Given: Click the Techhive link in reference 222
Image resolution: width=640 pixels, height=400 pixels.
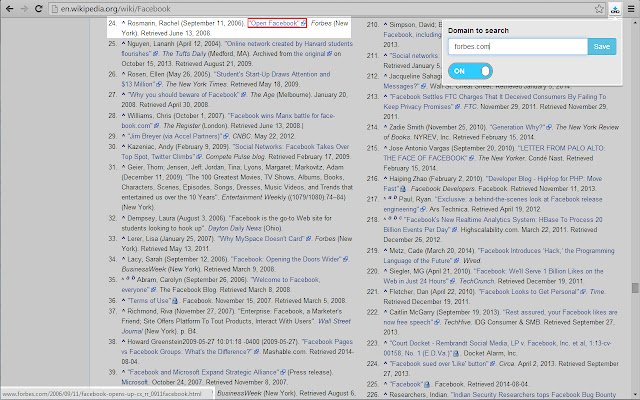Looking at the screenshot, I should coord(457,322).
